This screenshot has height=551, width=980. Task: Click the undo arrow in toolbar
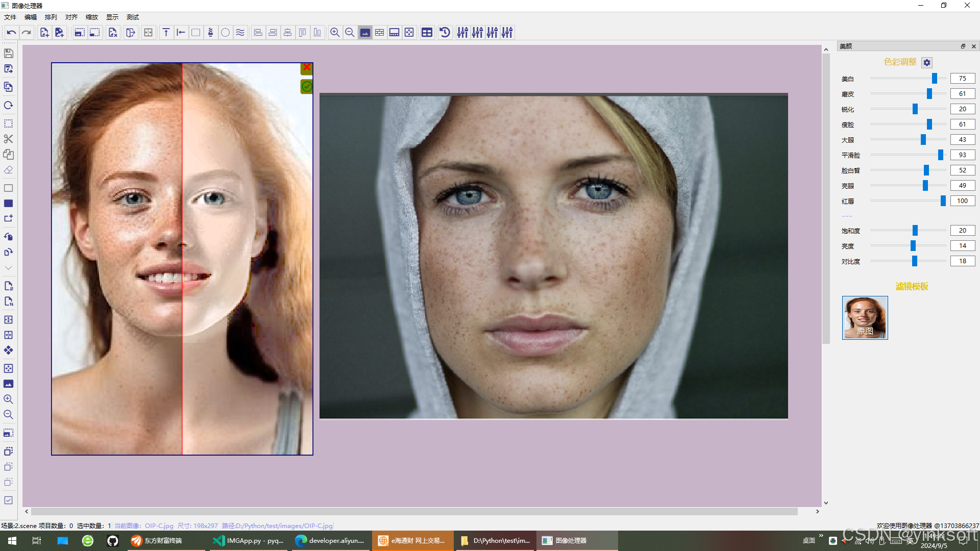click(x=11, y=33)
